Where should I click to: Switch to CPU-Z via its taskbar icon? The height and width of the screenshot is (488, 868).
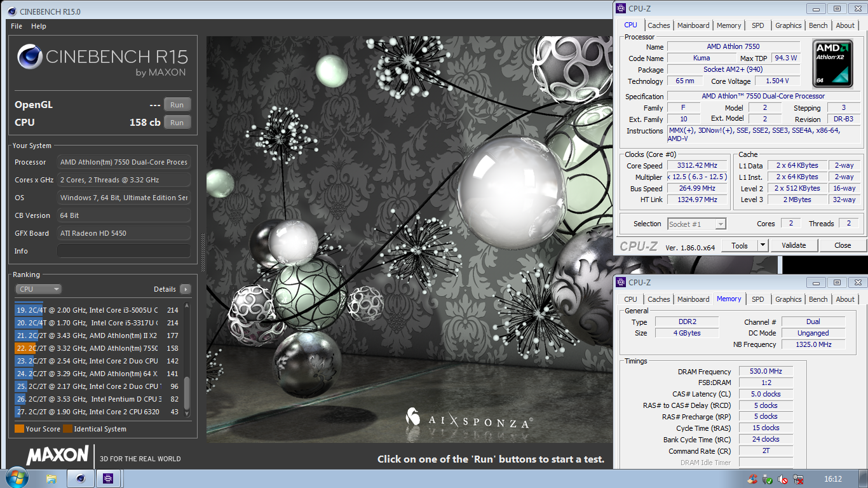(x=108, y=478)
